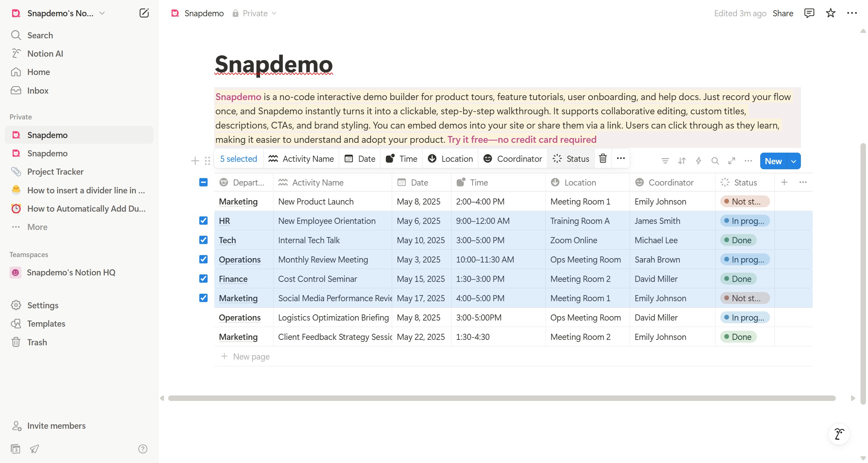Click the Not started status in New Product Launch row

tap(745, 201)
